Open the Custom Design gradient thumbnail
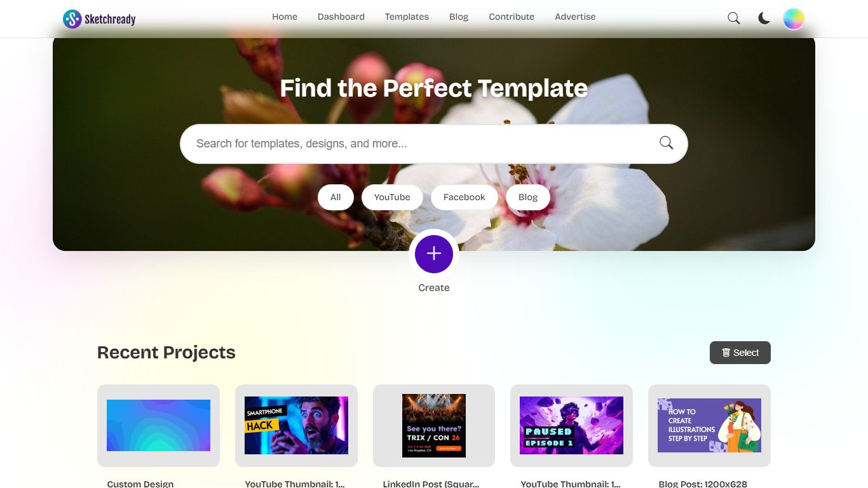Viewport: 868px width, 488px height. tap(158, 426)
